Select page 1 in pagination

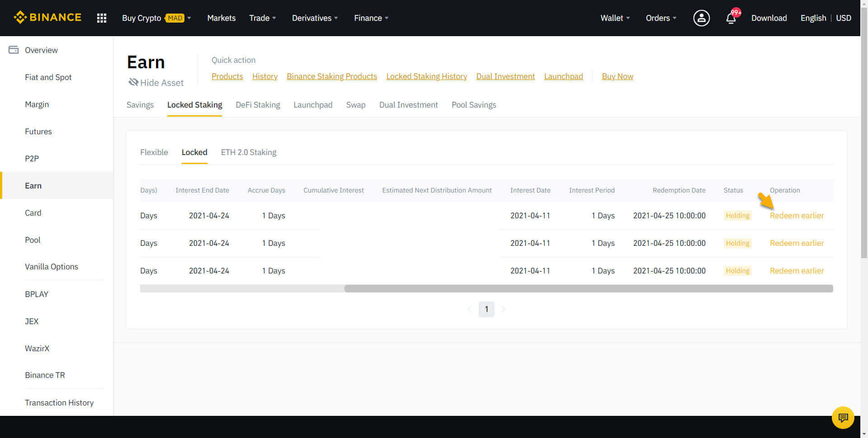pyautogui.click(x=486, y=309)
